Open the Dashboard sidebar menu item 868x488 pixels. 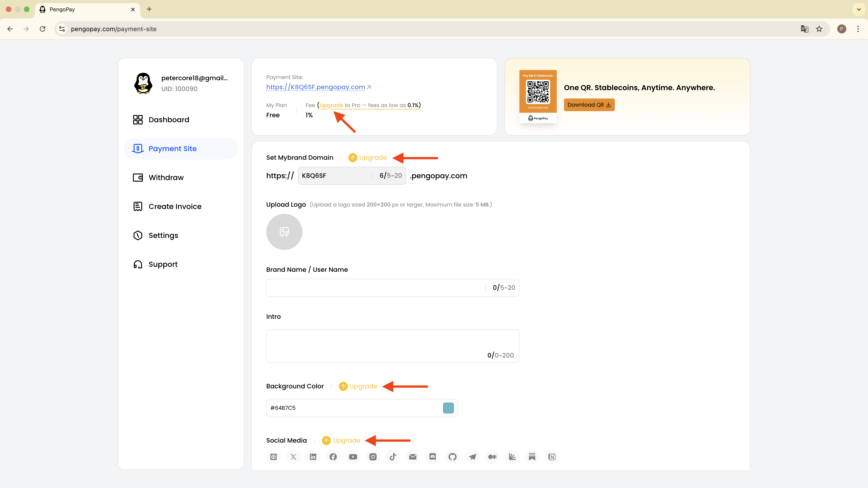click(168, 120)
